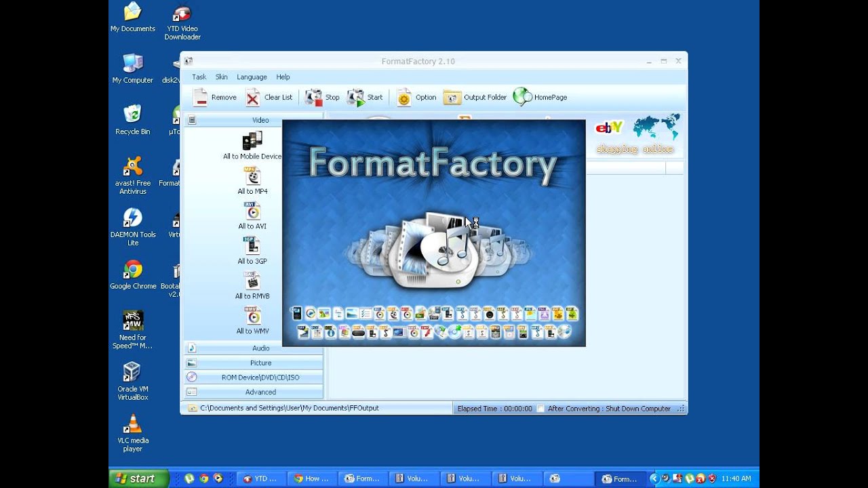Image resolution: width=868 pixels, height=488 pixels.
Task: Click the Remove toolbar button
Action: pos(215,98)
